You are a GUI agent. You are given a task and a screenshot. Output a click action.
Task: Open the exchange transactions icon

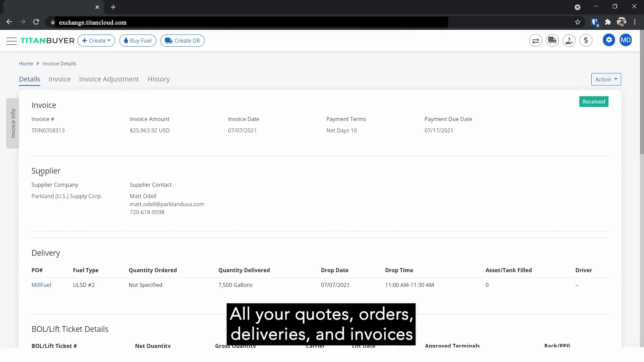click(535, 40)
